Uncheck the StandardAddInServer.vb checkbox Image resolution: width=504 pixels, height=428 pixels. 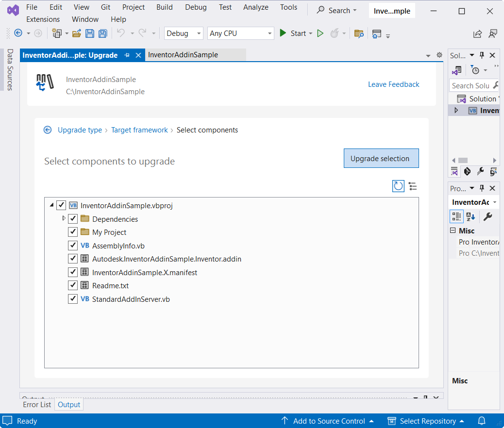(73, 299)
